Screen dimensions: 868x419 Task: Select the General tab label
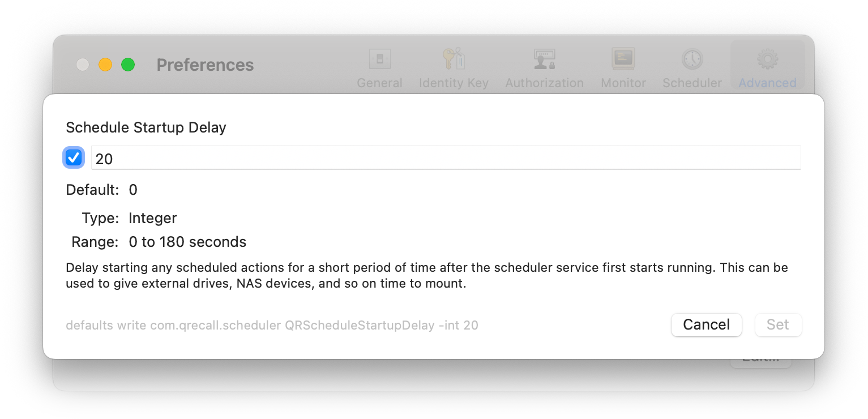[379, 83]
